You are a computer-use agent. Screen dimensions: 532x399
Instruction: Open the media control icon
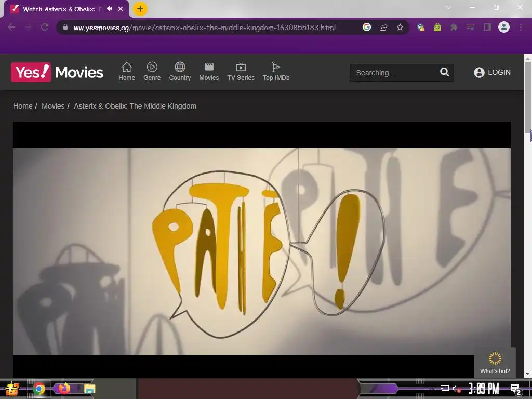[471, 27]
